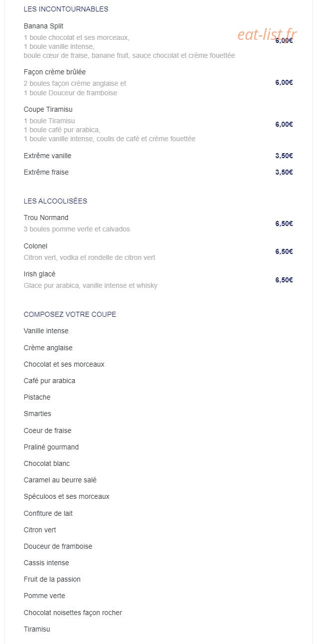Click the Irish glacé item
This screenshot has height=644, width=316.
39,274
